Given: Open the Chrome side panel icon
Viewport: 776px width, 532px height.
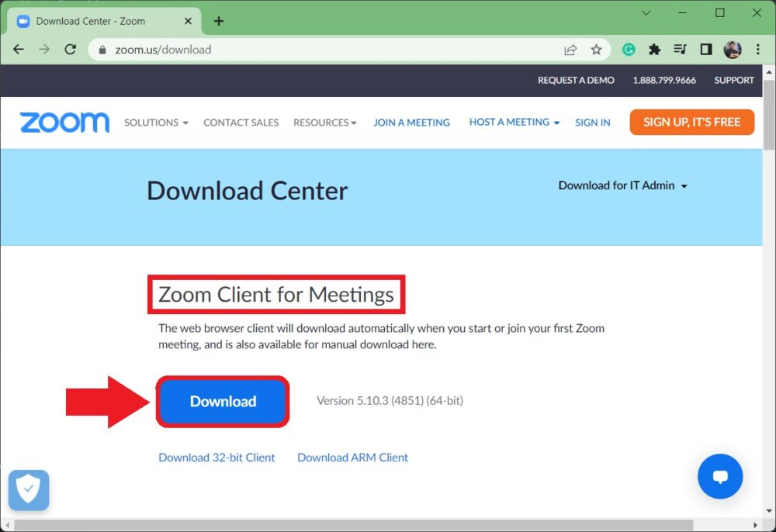Looking at the screenshot, I should tap(705, 49).
